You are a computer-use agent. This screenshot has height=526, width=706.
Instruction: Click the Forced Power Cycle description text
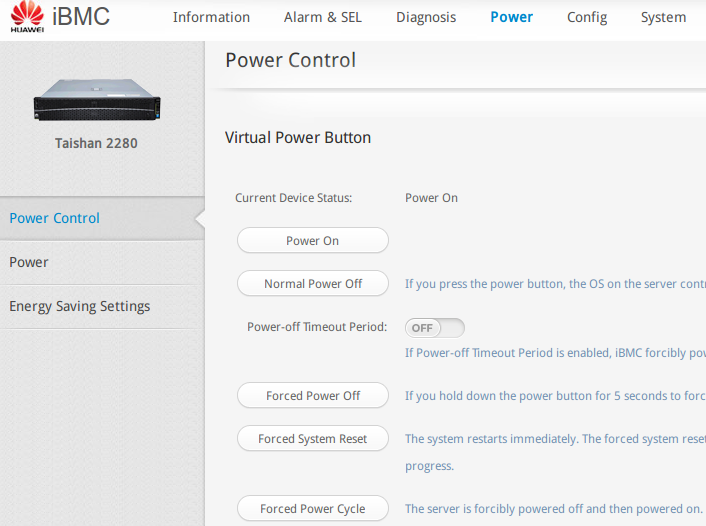(553, 509)
